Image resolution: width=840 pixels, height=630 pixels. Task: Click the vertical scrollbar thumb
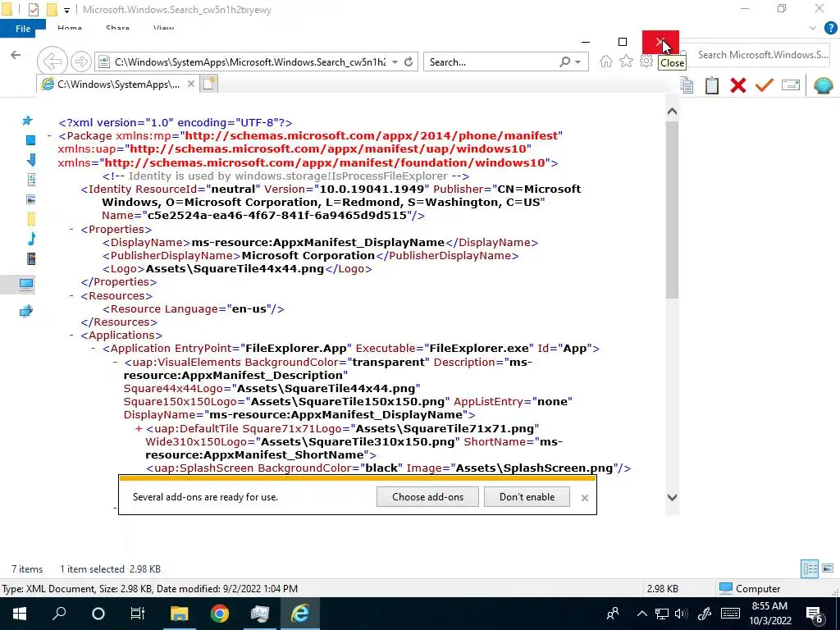pyautogui.click(x=673, y=209)
